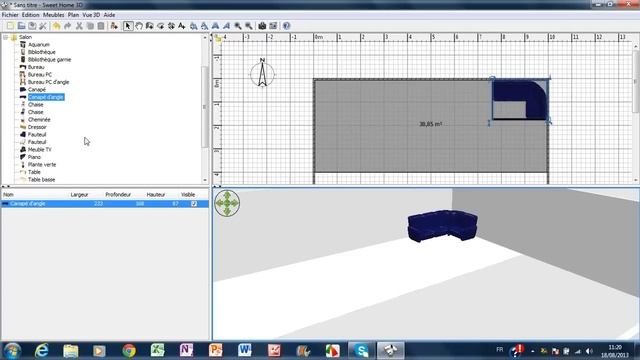Click the Save home toolbar icon

pos(32,26)
